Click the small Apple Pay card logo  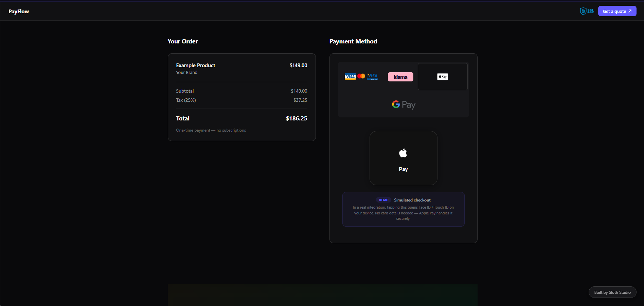click(x=442, y=76)
